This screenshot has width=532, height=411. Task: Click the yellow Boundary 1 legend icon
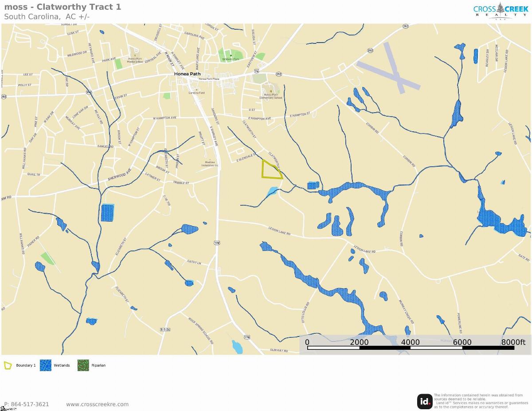pyautogui.click(x=8, y=365)
